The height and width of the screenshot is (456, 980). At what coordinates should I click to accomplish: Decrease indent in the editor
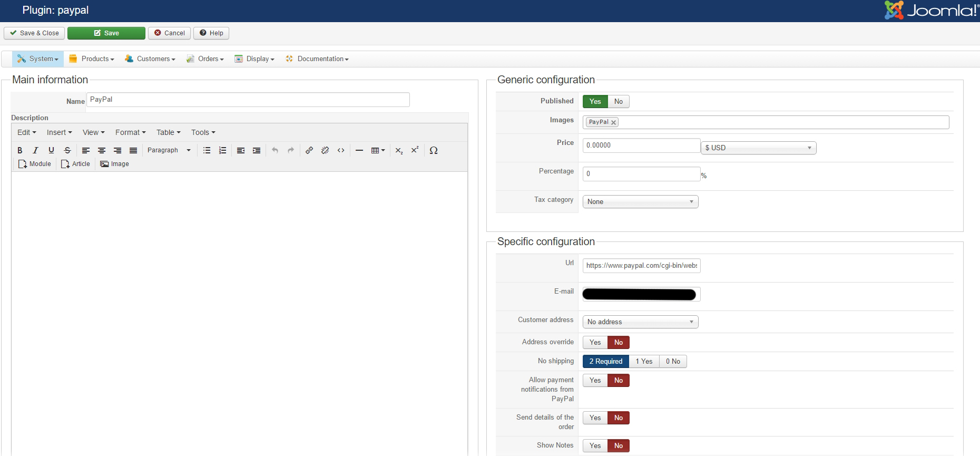click(241, 150)
